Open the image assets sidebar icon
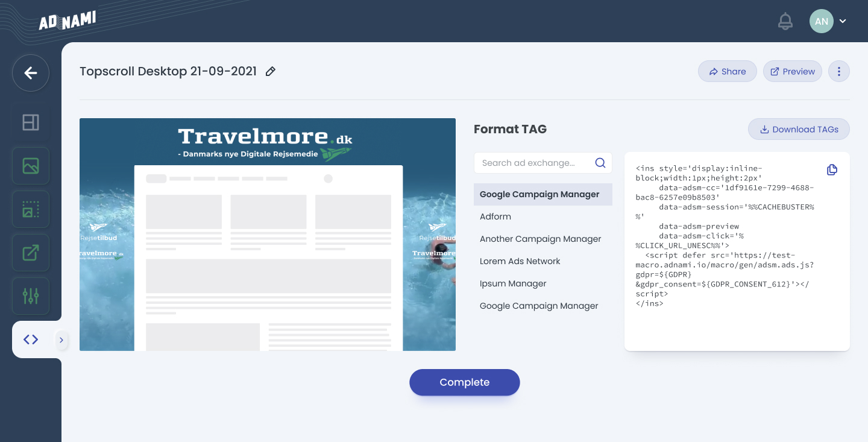868x442 pixels. tap(31, 166)
